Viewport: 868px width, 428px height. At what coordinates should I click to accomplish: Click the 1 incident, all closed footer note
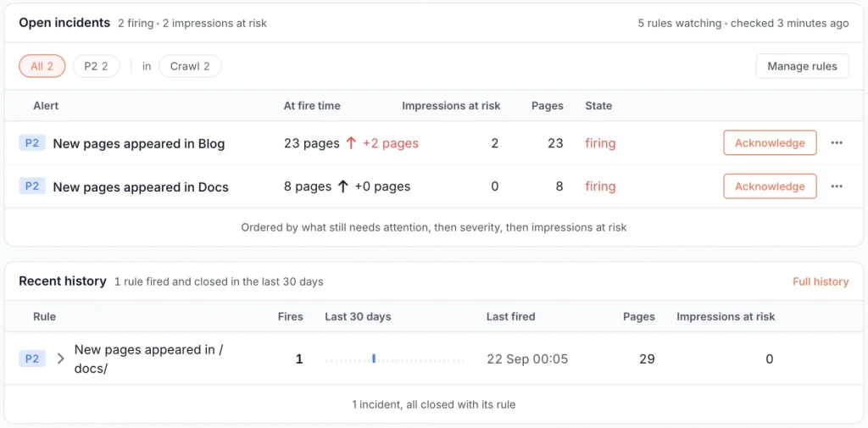[x=433, y=404]
